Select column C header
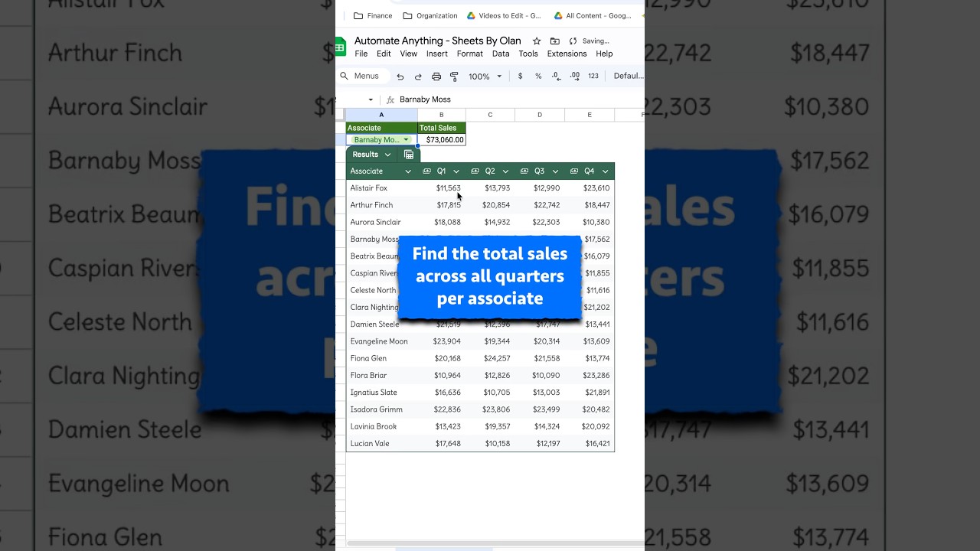 click(x=490, y=115)
